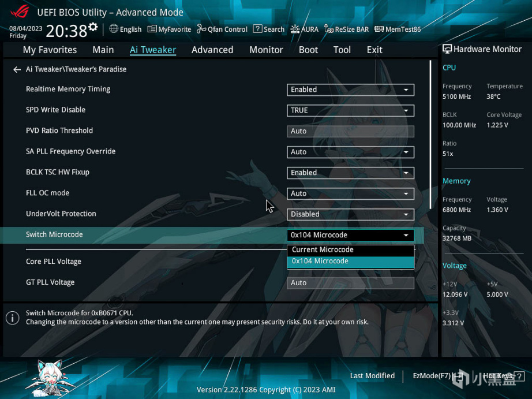Click the Realtime Memory Timing label
Screen dimensions: 532x399
[68, 89]
